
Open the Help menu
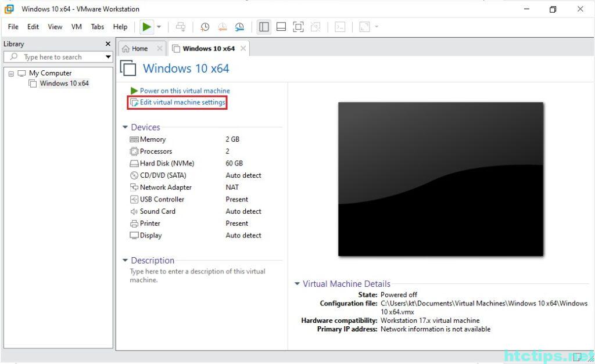[120, 27]
